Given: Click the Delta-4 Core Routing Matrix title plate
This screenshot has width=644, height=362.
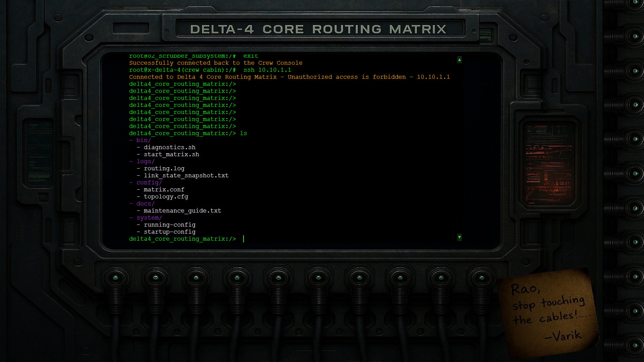Looking at the screenshot, I should pyautogui.click(x=318, y=29).
